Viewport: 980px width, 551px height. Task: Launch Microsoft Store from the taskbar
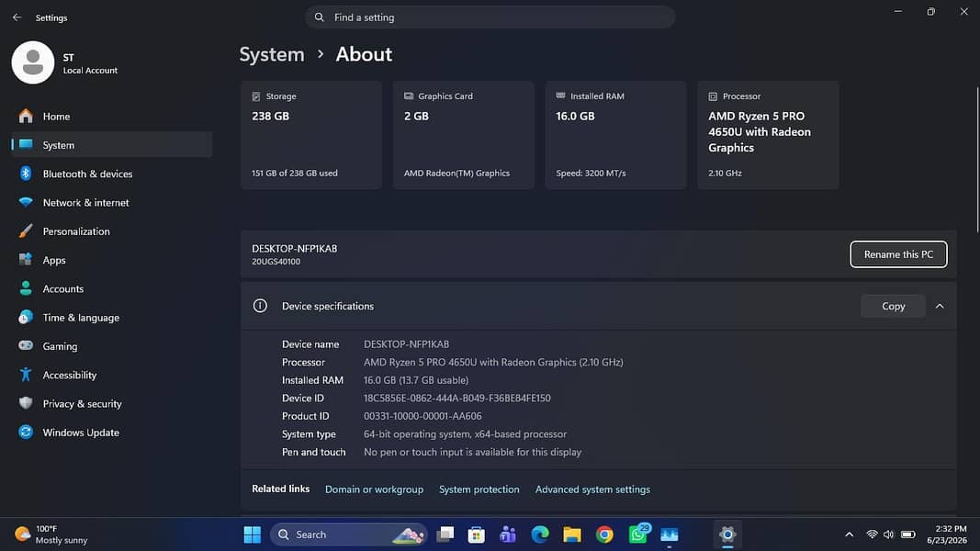477,534
